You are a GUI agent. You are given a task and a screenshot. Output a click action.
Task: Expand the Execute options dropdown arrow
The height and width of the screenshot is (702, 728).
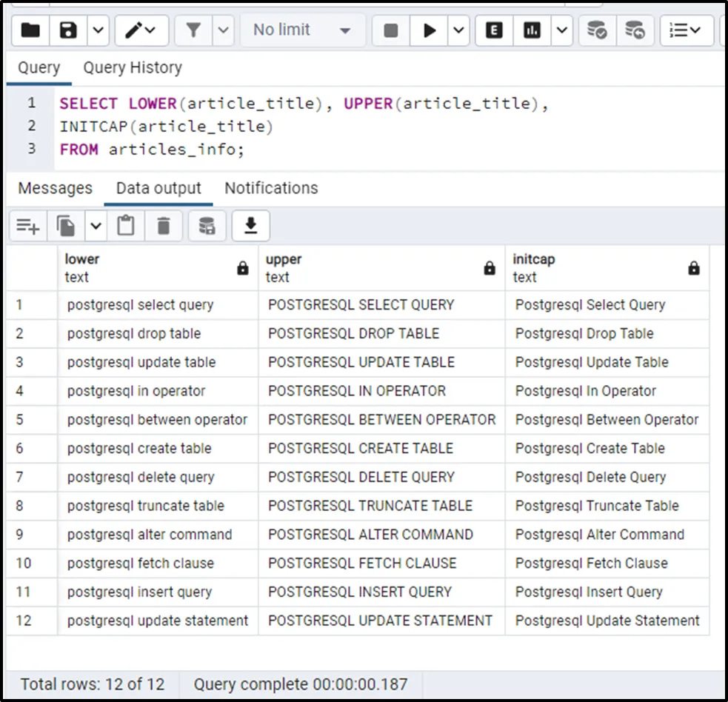[458, 30]
